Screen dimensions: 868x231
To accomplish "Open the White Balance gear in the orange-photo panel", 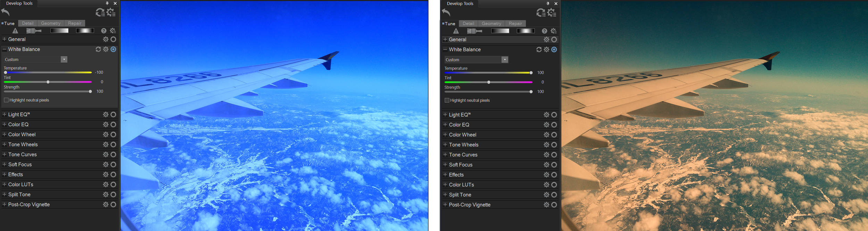I will [x=546, y=50].
